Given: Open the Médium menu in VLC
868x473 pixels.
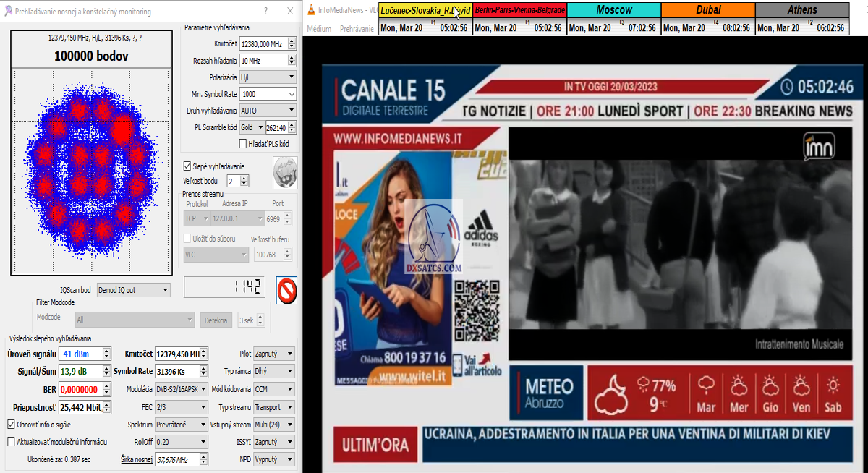Looking at the screenshot, I should (319, 29).
